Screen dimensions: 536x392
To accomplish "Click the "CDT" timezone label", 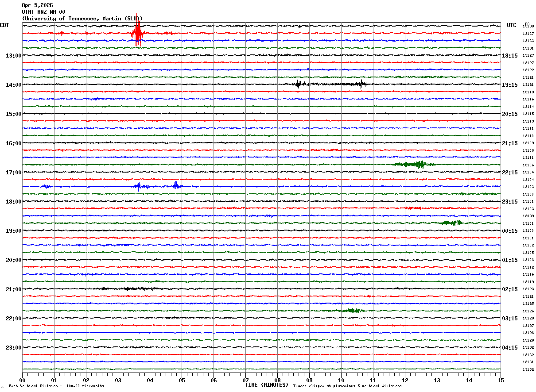I will [4, 25].
